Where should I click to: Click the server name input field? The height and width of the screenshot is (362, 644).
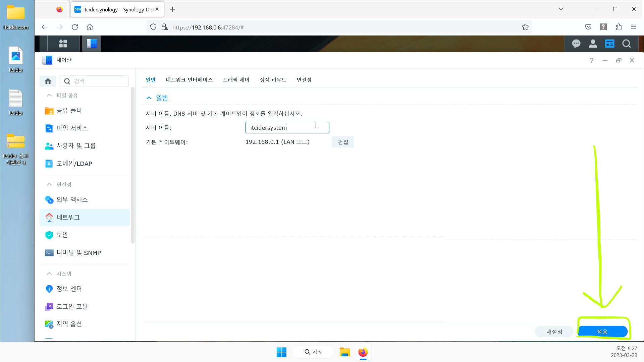[x=287, y=128]
